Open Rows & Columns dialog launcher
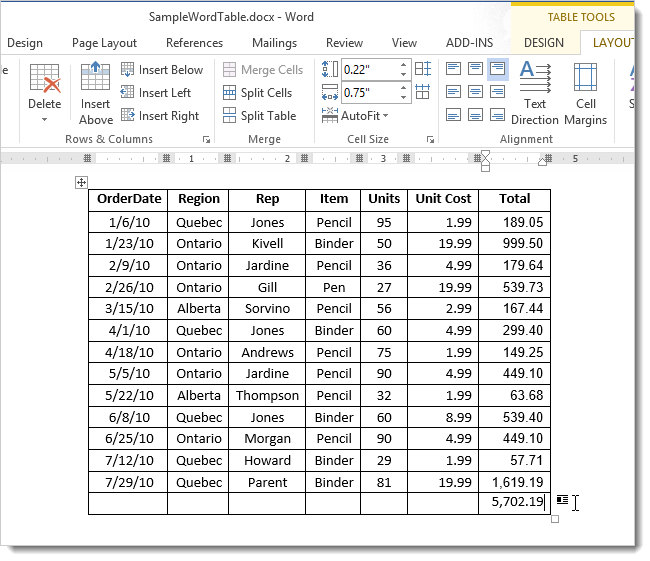Screen dimensions: 650x561 [207, 140]
